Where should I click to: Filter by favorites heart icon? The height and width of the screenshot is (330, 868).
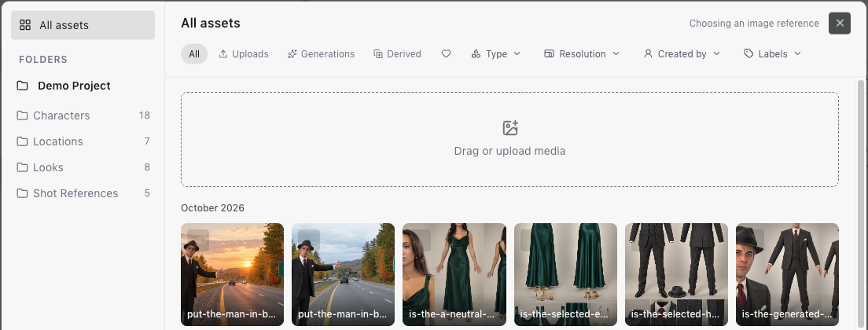(x=446, y=53)
